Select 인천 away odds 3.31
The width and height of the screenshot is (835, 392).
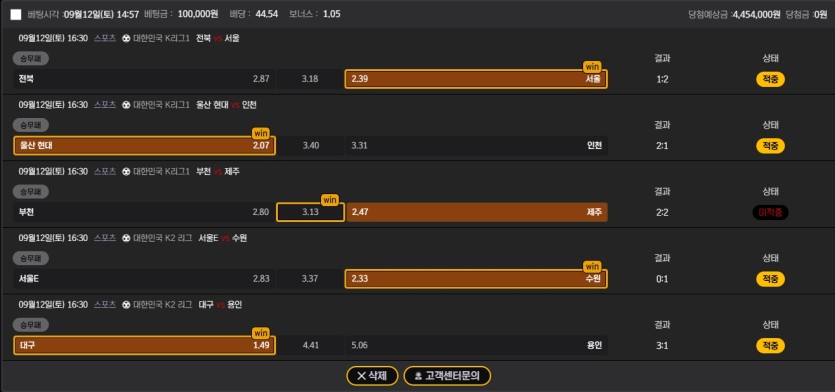[x=477, y=145]
